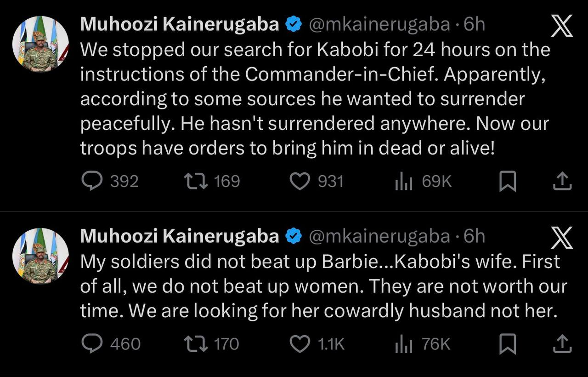588x377 pixels.
Task: Open @mkainerugaba handle in the second tweet
Action: [x=379, y=236]
